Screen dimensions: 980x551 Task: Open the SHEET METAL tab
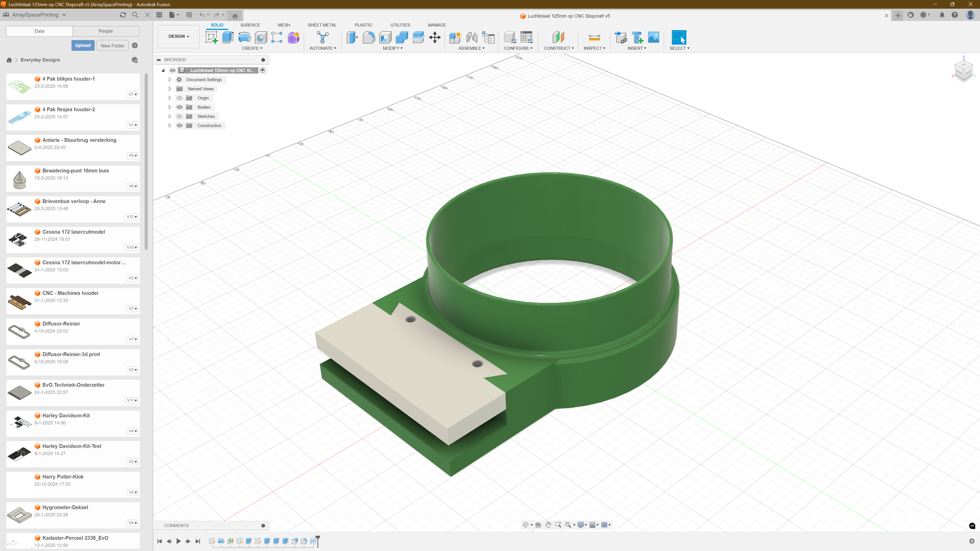click(x=322, y=25)
